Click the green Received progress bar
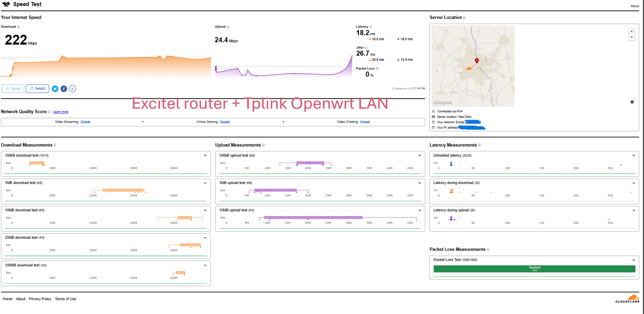 (535, 269)
